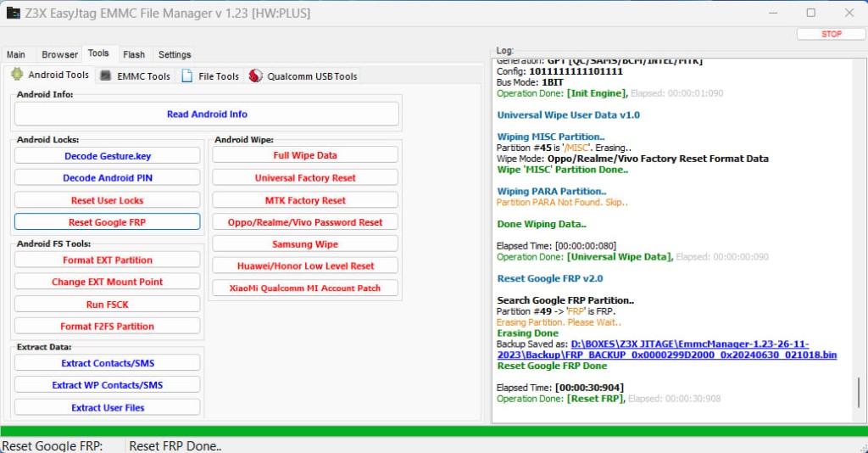The image size is (868, 453).
Task: Select the Tools tab
Action: click(98, 53)
